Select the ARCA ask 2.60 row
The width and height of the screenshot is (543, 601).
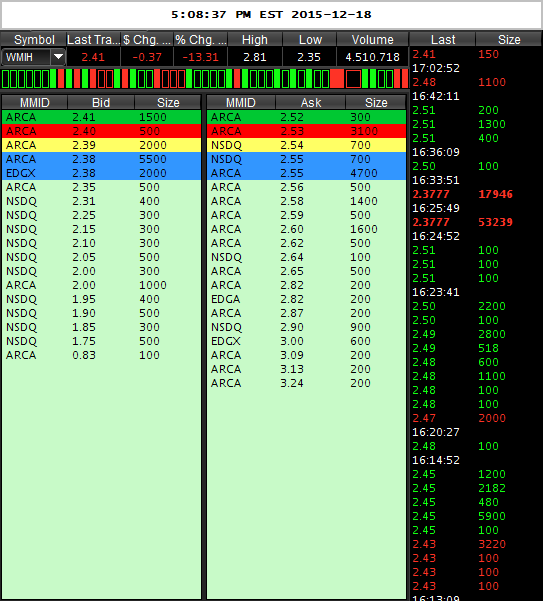click(307, 229)
